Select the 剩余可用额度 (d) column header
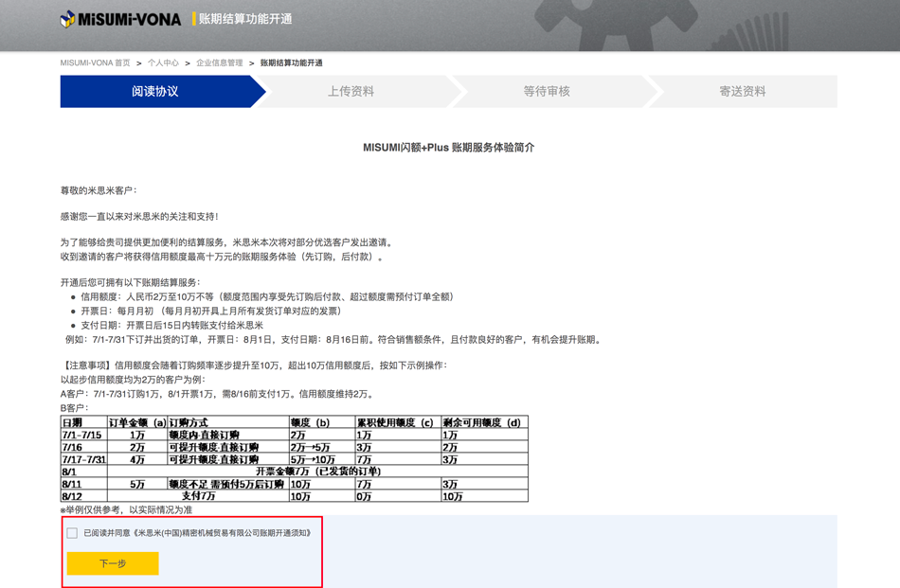Image resolution: width=900 pixels, height=588 pixels. (x=482, y=422)
